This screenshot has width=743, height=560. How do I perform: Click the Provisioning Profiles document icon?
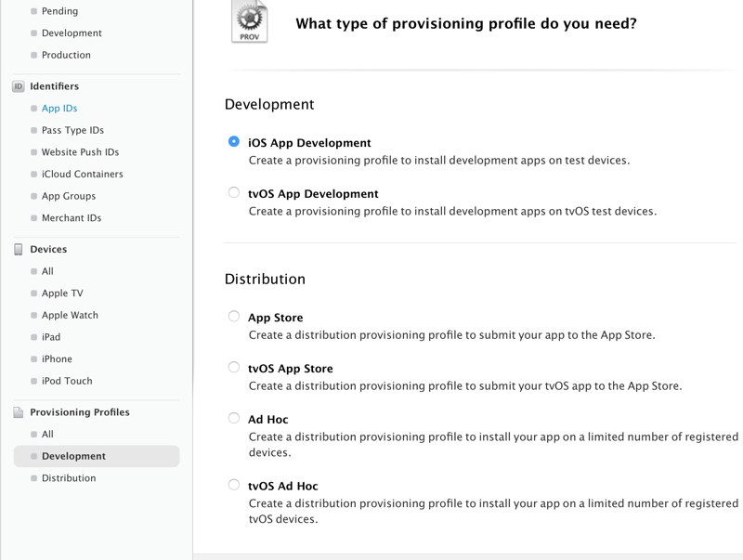(18, 412)
